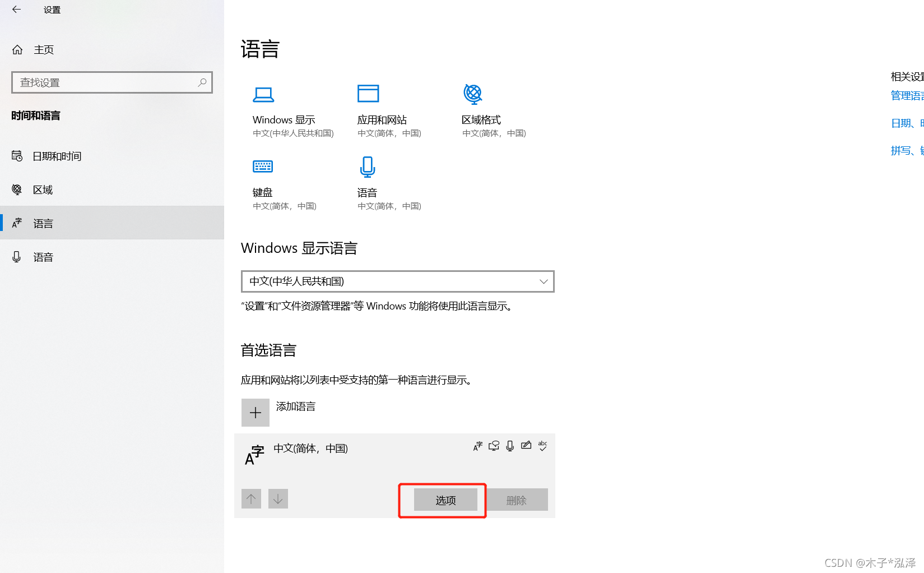Click the 删除 button

click(x=516, y=500)
